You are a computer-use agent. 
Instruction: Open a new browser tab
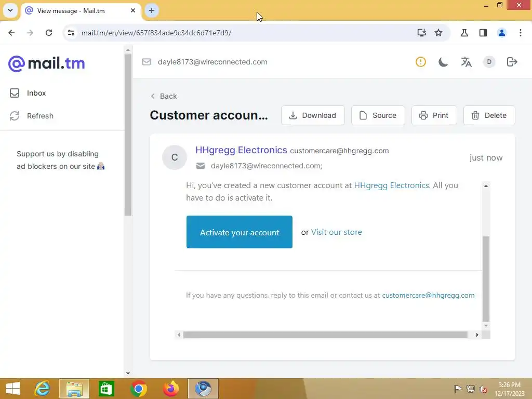tap(152, 10)
